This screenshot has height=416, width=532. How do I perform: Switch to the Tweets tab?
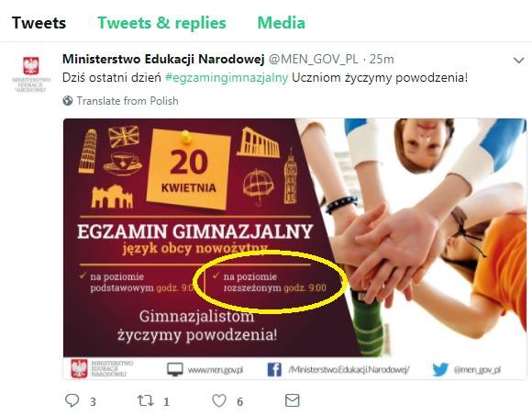tap(39, 23)
